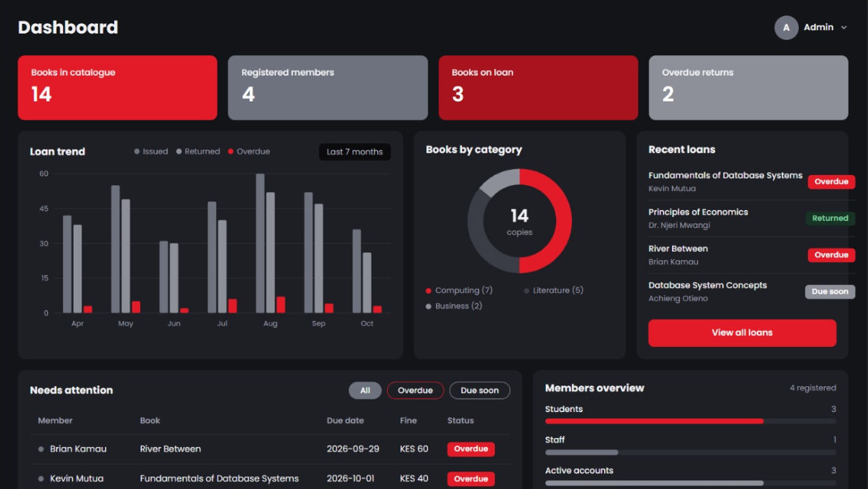Click the May issued bar in chart
Image resolution: width=868 pixels, height=489 pixels.
coord(115,249)
